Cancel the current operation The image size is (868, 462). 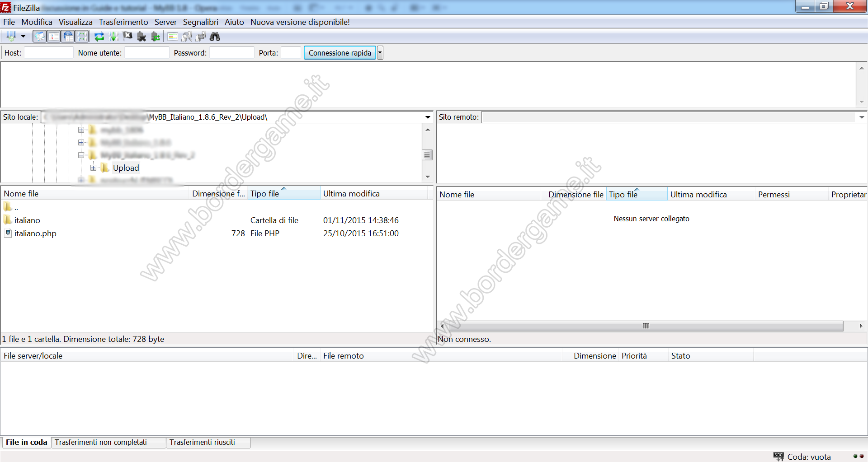(x=127, y=37)
